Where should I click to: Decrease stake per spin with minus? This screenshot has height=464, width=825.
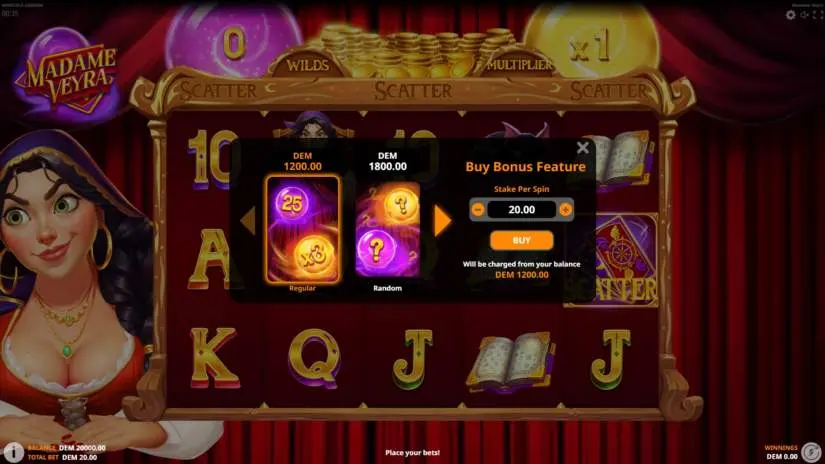(478, 209)
